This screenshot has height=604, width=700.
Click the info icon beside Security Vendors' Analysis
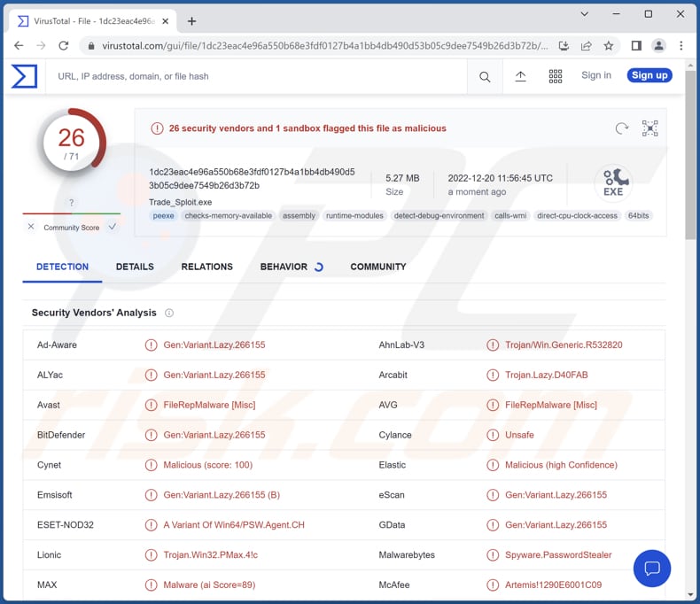tap(169, 313)
